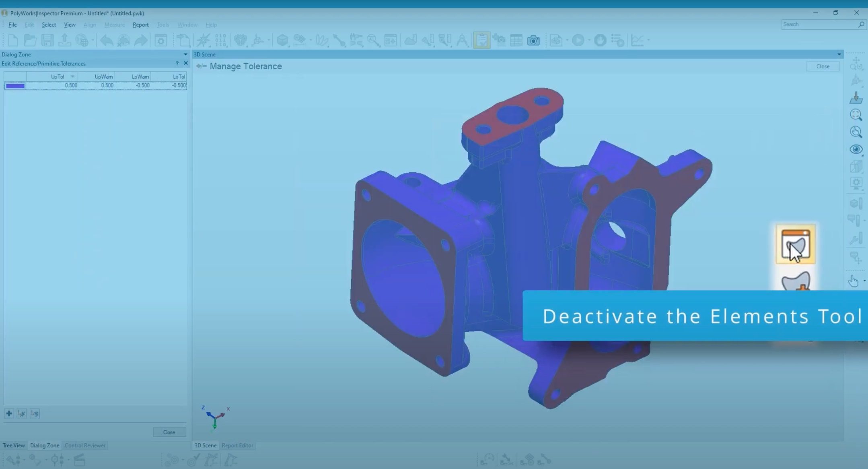Click the eye visibility icon in right toolbar

(x=856, y=149)
